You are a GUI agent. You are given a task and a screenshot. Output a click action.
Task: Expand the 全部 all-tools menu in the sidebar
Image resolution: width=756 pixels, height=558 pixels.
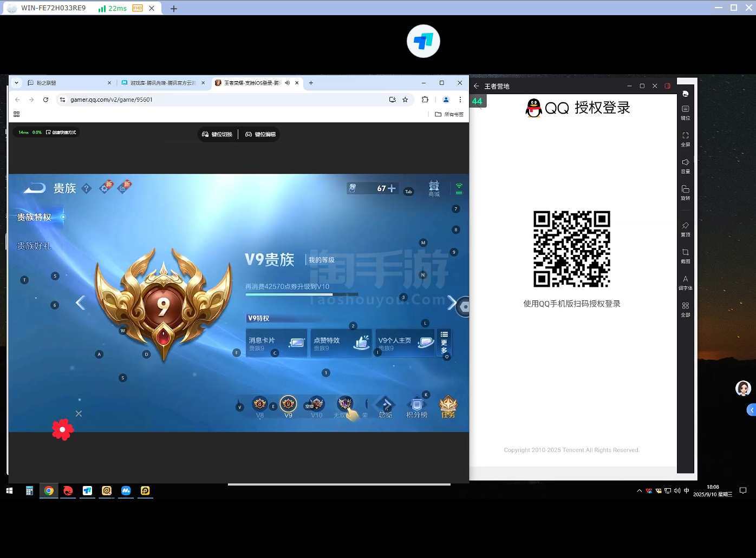coord(685,308)
